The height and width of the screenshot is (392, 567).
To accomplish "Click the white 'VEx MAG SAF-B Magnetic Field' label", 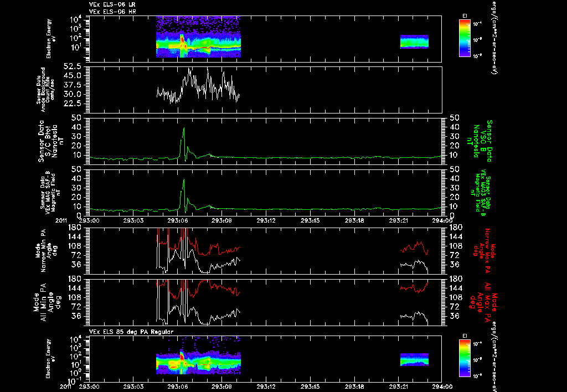I will pyautogui.click(x=50, y=194).
